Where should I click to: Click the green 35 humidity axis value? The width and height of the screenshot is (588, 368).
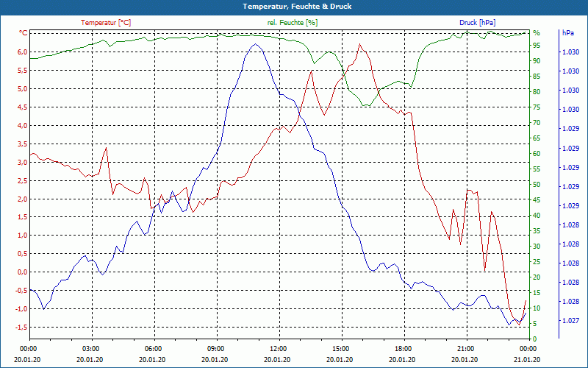(x=537, y=231)
